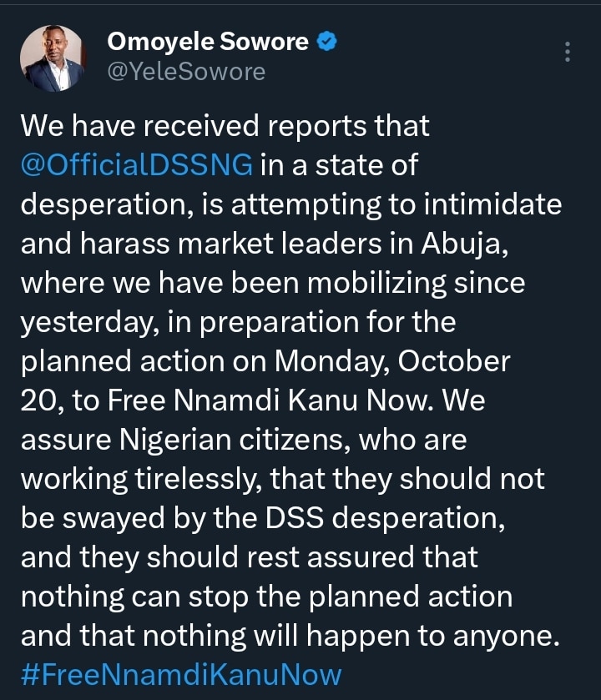Open the #FreeNnamdiKanuNow hashtag

[x=181, y=674]
